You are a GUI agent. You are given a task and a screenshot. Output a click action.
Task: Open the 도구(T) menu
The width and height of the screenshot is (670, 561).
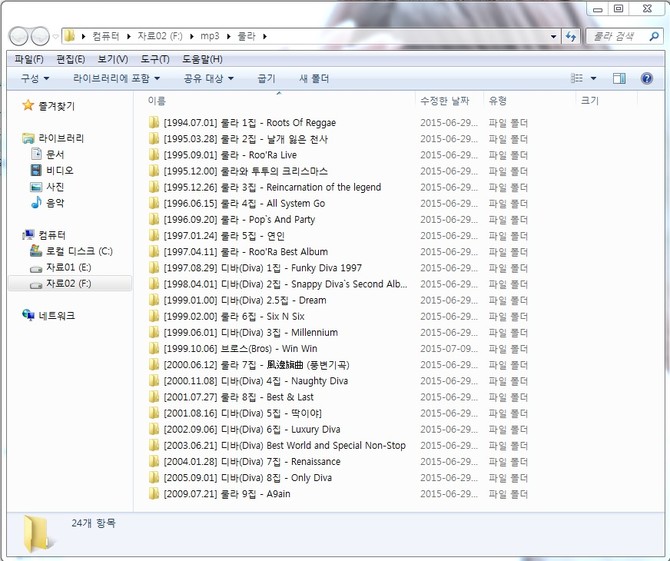[155, 59]
